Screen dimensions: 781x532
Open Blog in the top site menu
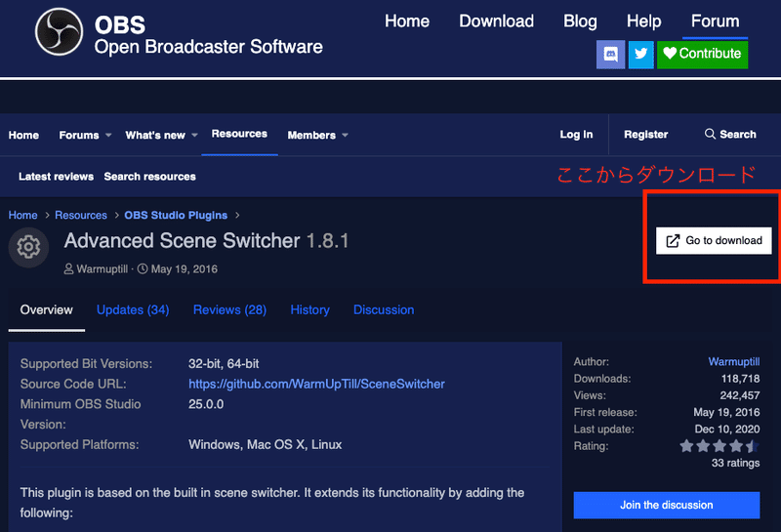(580, 21)
